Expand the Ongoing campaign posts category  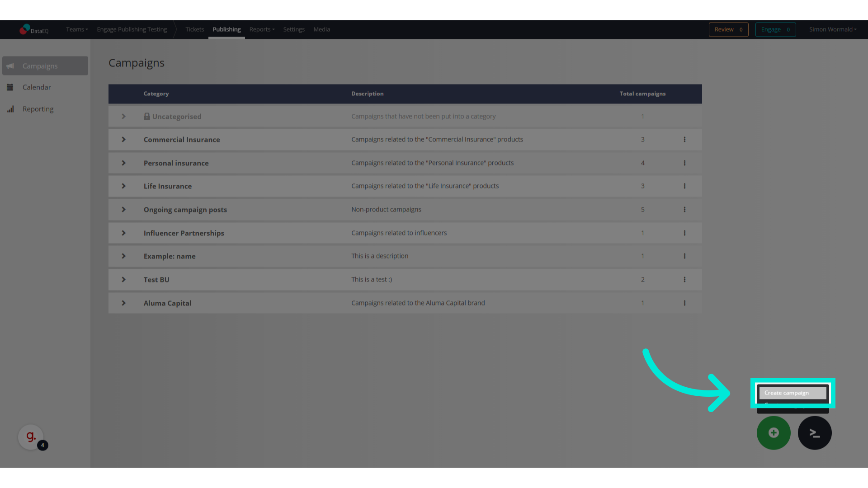coord(123,210)
